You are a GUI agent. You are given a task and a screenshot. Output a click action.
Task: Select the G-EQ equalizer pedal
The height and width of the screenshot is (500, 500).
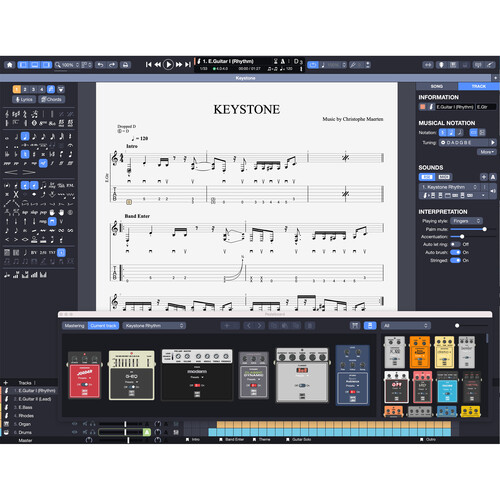pyautogui.click(x=132, y=375)
